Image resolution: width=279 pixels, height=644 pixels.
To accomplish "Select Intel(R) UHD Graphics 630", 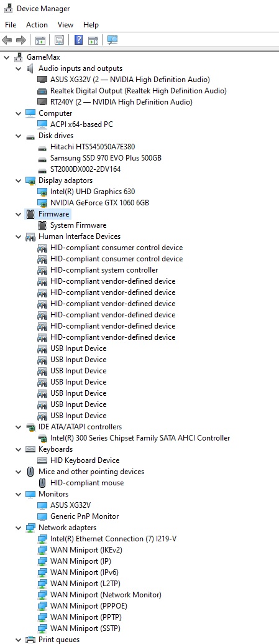I will click(93, 192).
